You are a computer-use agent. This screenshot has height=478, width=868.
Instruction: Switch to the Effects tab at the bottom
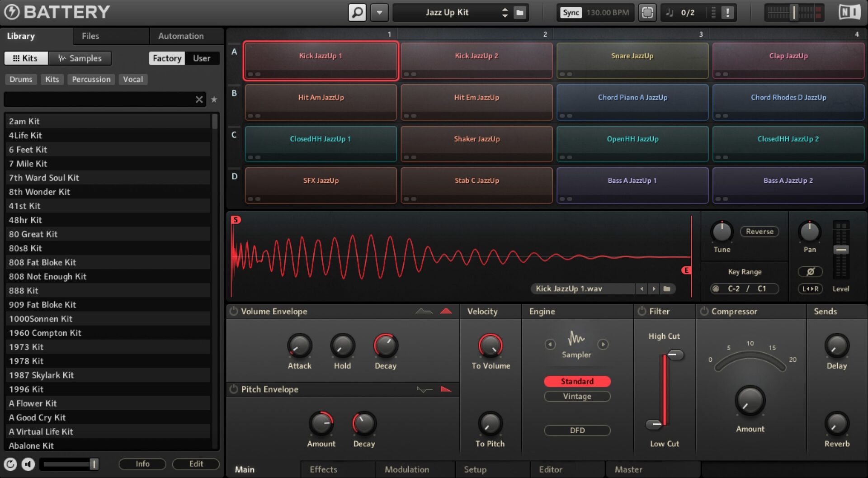click(323, 469)
